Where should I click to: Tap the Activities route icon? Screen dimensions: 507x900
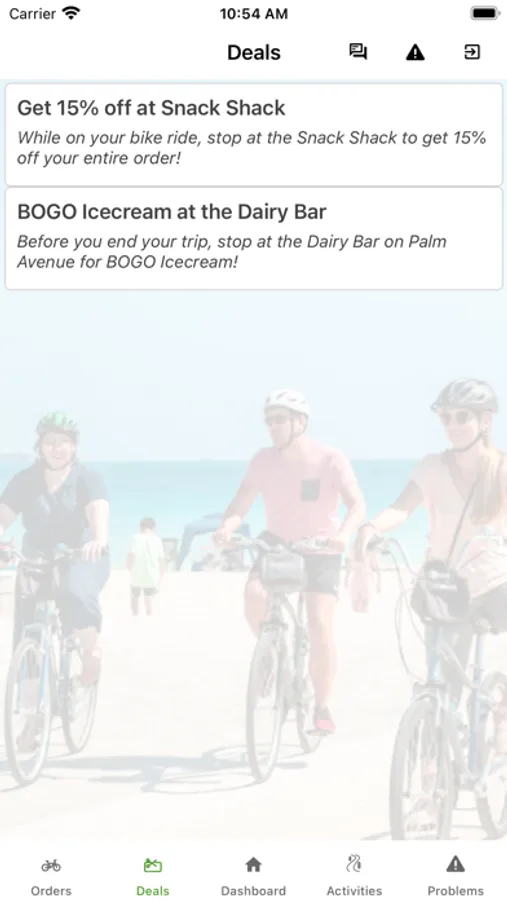pos(354,864)
